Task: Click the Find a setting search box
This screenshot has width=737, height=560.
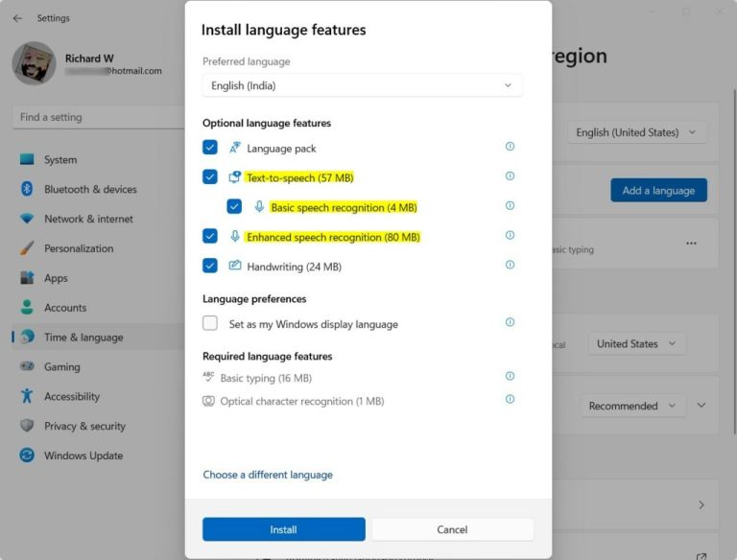Action: pyautogui.click(x=99, y=117)
